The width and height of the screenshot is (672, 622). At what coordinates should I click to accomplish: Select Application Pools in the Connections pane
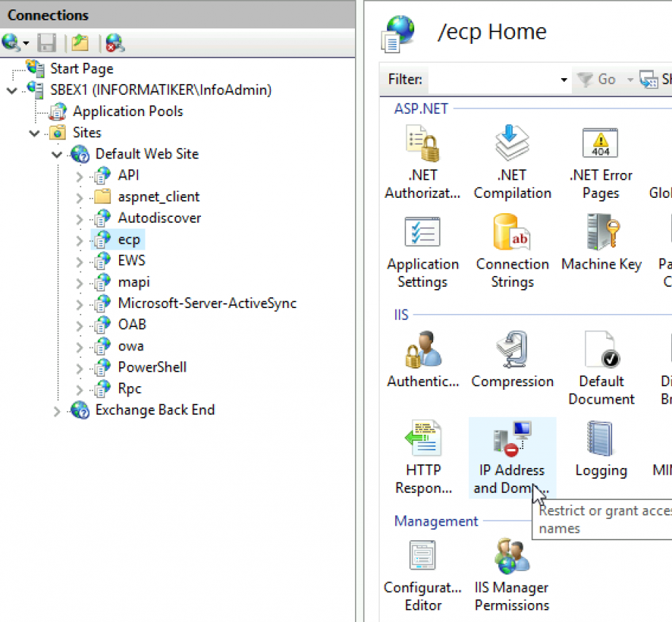(x=127, y=111)
